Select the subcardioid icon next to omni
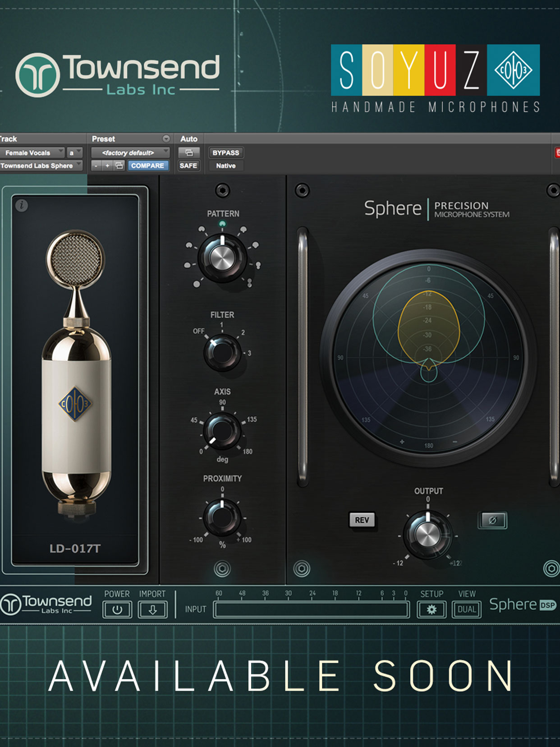560x747 pixels. point(188,265)
